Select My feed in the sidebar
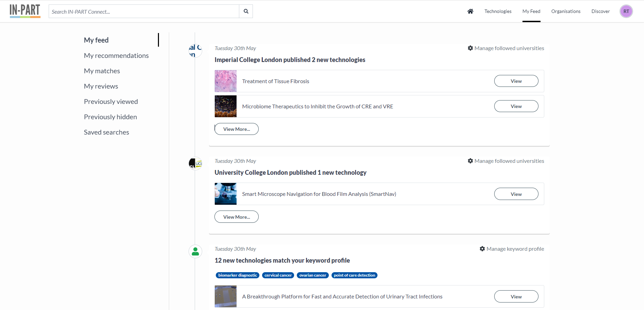 (x=96, y=40)
